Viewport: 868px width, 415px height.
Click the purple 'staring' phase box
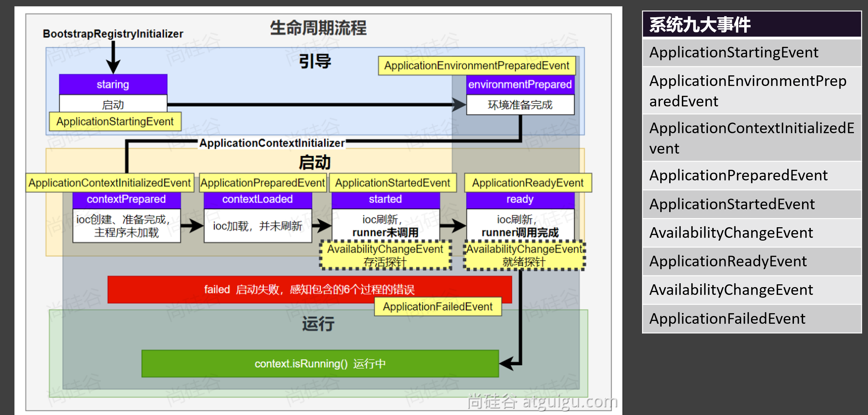[x=113, y=85]
